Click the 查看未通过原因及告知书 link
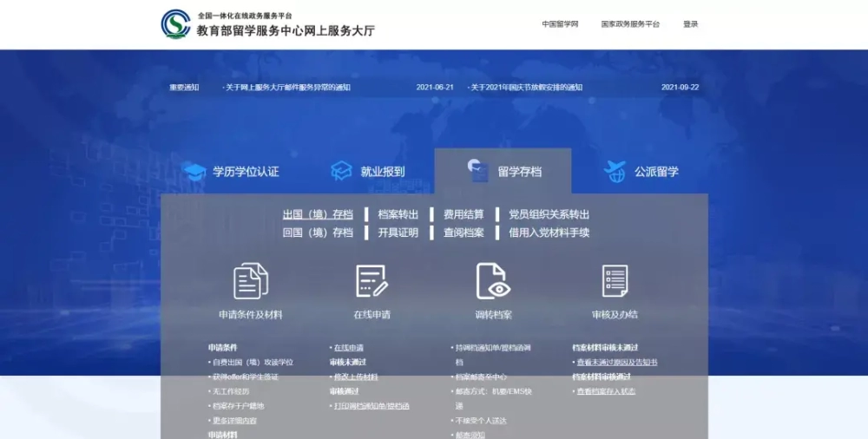Image resolution: width=868 pixels, height=439 pixels. pyautogui.click(x=617, y=363)
